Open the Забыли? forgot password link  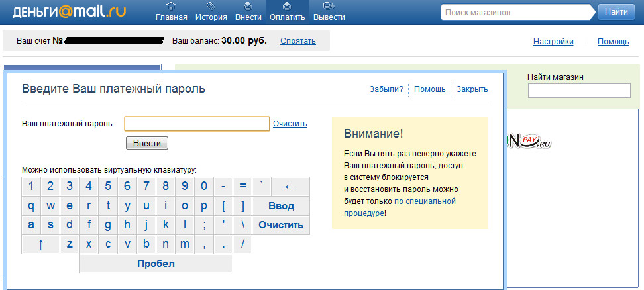coord(386,89)
